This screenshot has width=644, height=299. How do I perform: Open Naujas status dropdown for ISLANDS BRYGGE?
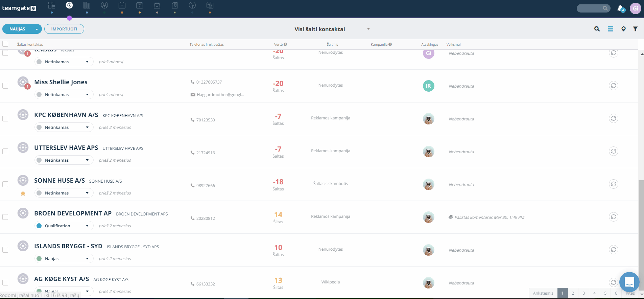(x=64, y=259)
